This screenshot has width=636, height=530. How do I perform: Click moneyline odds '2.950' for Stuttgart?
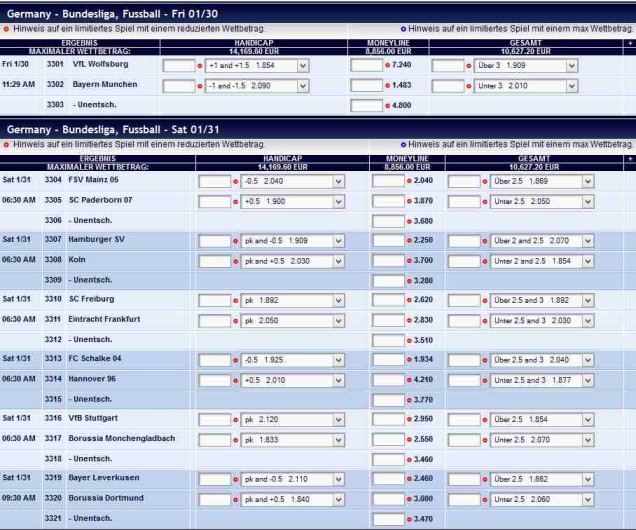click(423, 419)
